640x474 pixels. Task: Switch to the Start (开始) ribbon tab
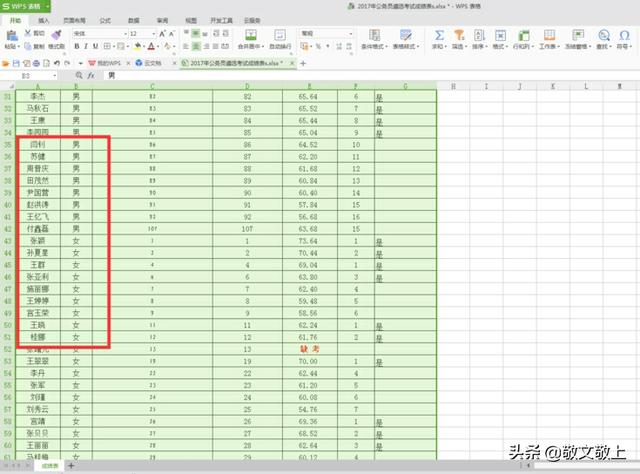click(15, 20)
